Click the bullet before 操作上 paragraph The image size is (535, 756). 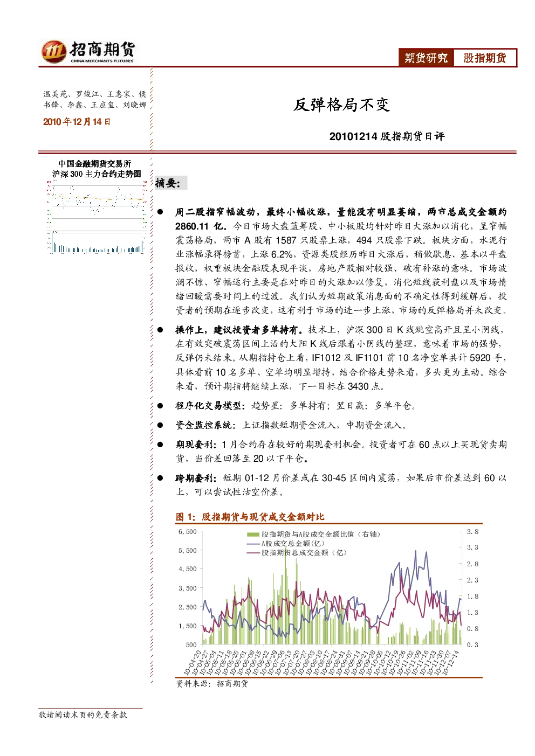point(160,330)
